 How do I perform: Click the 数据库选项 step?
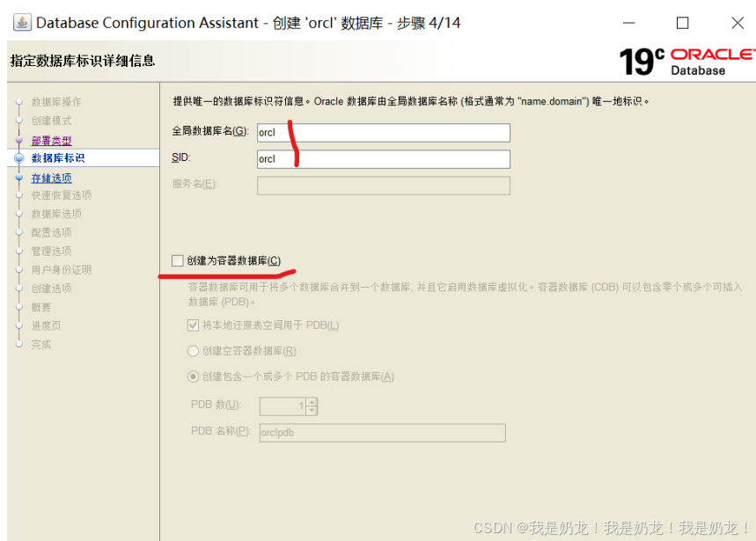[x=56, y=214]
